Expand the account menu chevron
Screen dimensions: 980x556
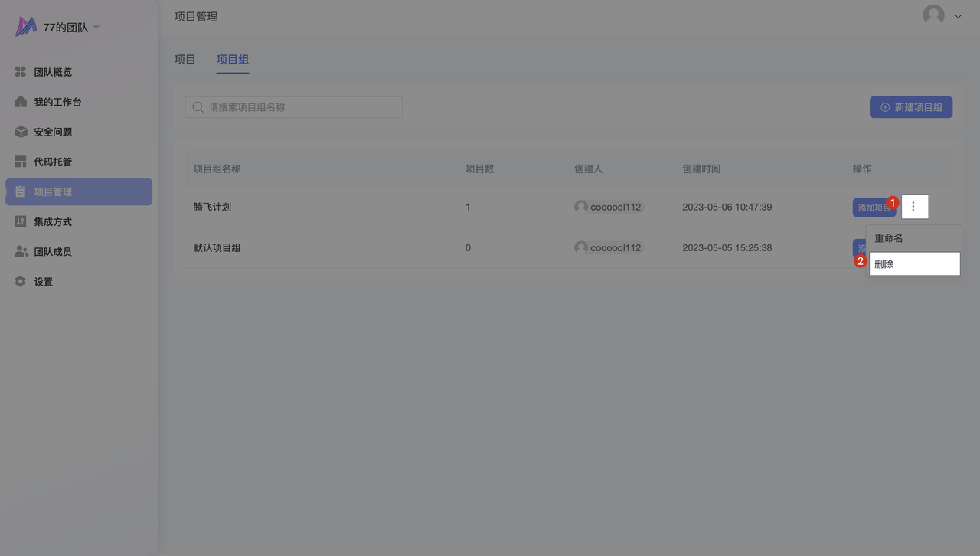pyautogui.click(x=958, y=17)
